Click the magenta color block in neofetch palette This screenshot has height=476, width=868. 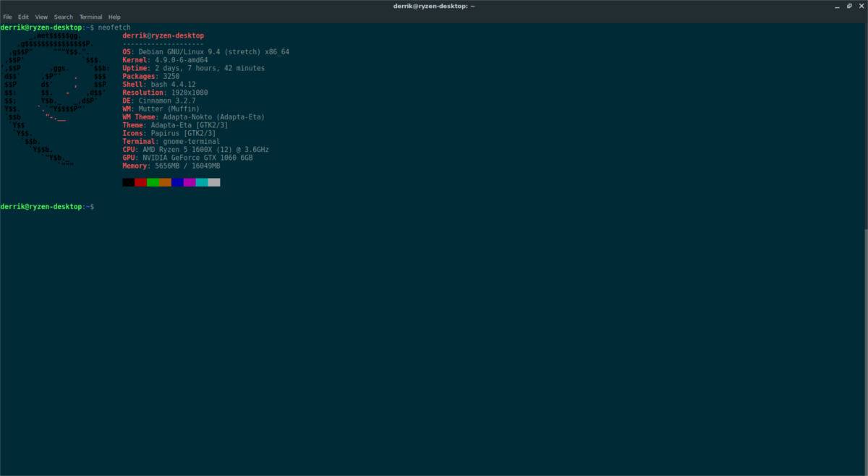[x=190, y=182]
